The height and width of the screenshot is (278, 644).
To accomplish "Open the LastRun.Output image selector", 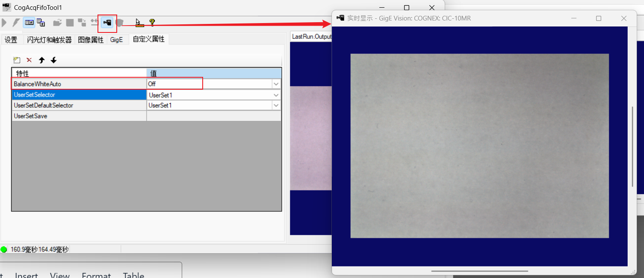I will click(x=311, y=37).
